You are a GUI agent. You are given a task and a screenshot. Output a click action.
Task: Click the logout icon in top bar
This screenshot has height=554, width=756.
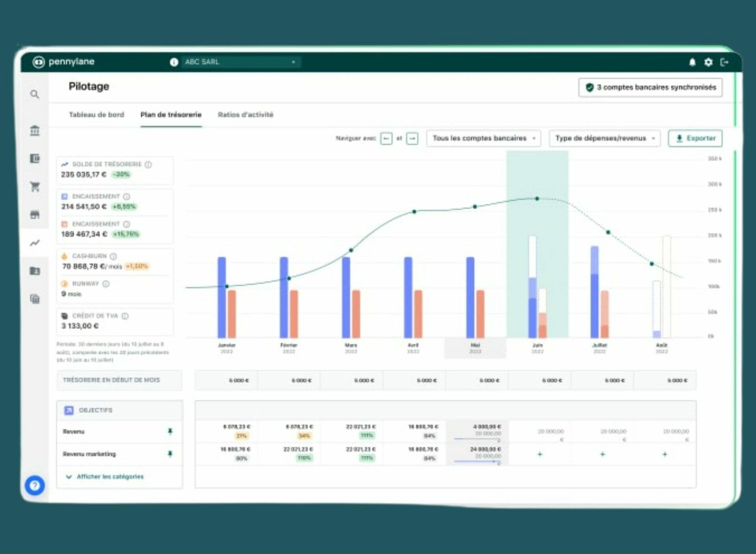tap(724, 62)
